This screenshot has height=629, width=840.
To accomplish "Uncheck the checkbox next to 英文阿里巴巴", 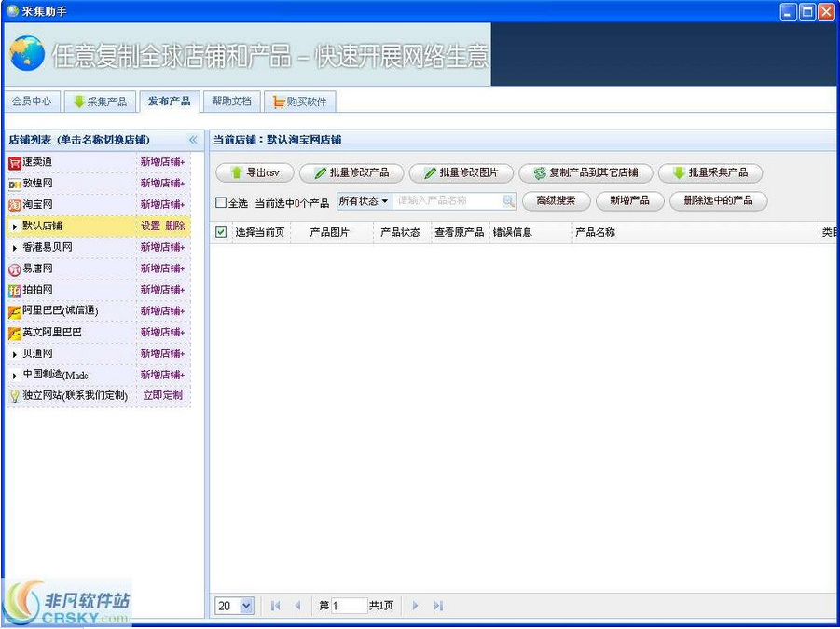I will pos(13,333).
